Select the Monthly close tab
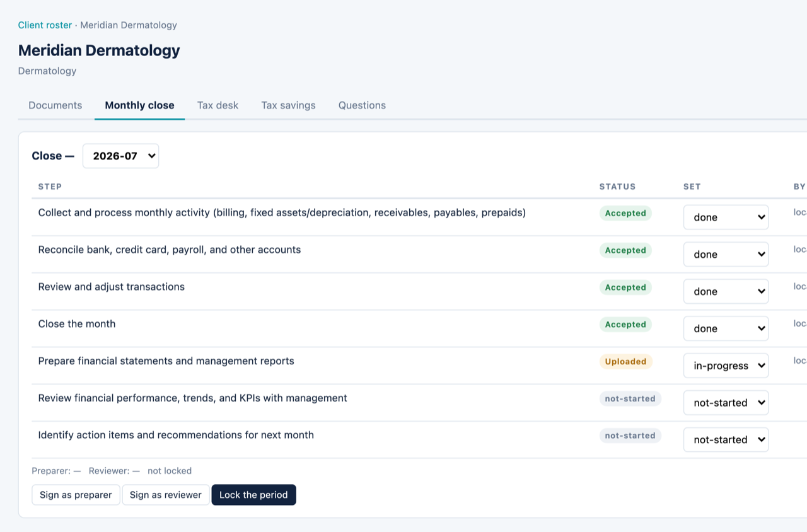 pyautogui.click(x=139, y=105)
